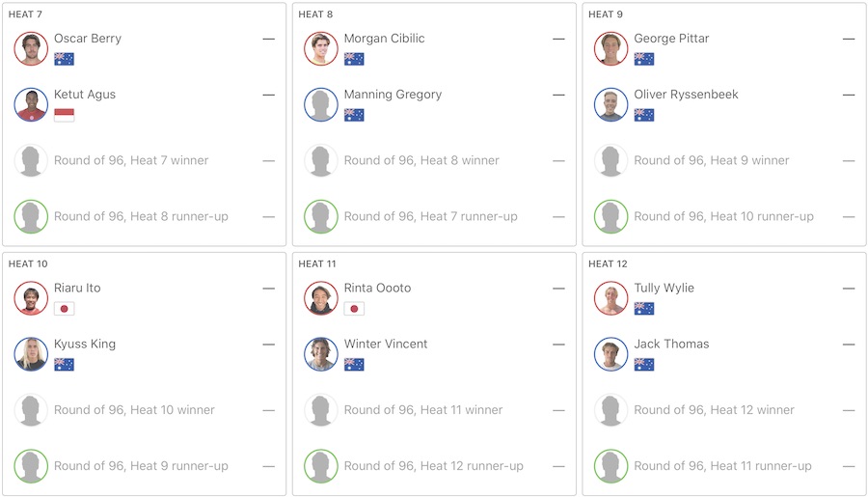The image size is (868, 497).
Task: Click Morgan Cibilic's avatar photo
Action: coord(321,48)
